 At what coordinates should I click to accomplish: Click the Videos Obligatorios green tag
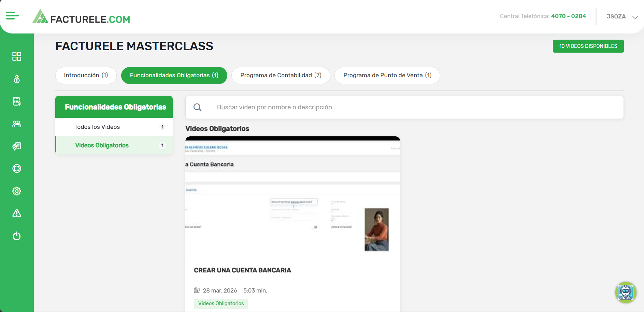pos(221,303)
